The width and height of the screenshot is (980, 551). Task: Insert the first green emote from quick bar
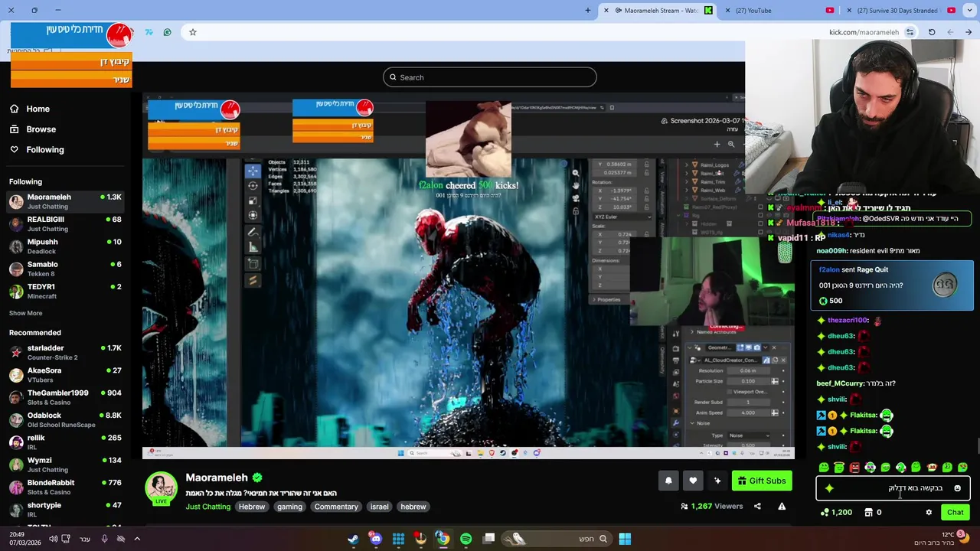[824, 468]
